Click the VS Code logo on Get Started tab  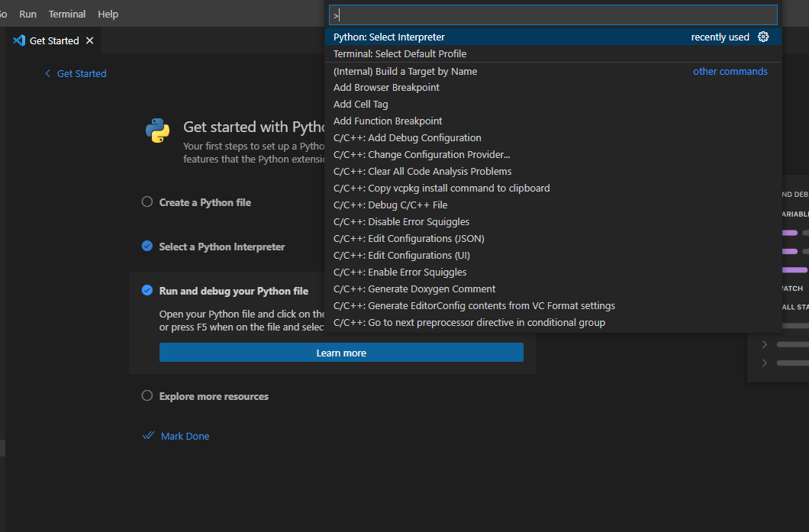pos(19,40)
